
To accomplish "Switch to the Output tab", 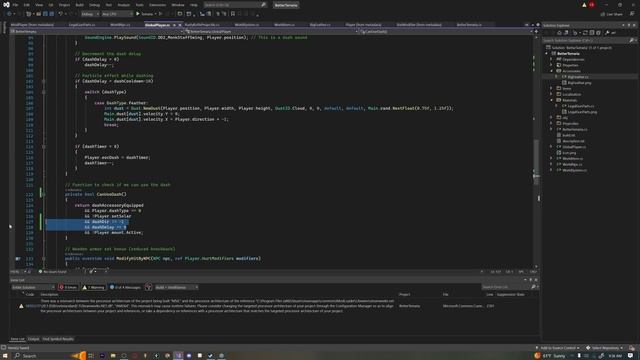I will pyautogui.click(x=33, y=339).
